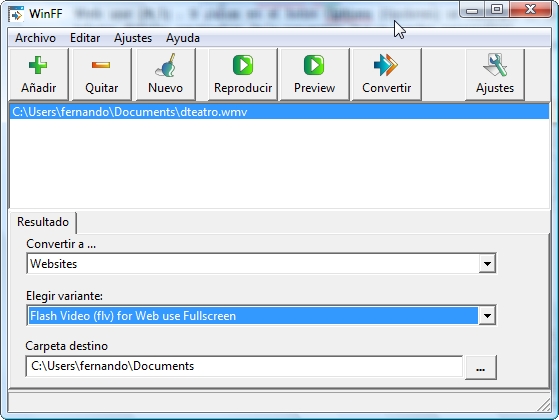This screenshot has height=420, width=559.
Task: Open the Ajustes wrench toolbar button
Action: pos(495,75)
